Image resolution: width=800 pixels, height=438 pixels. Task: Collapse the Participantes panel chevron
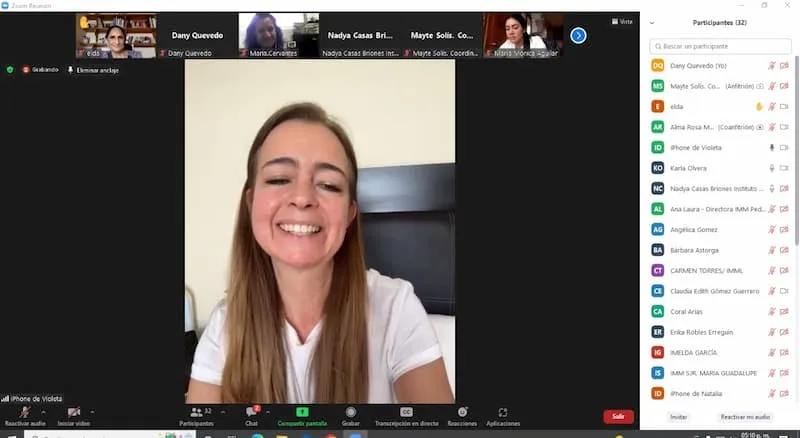tap(652, 23)
